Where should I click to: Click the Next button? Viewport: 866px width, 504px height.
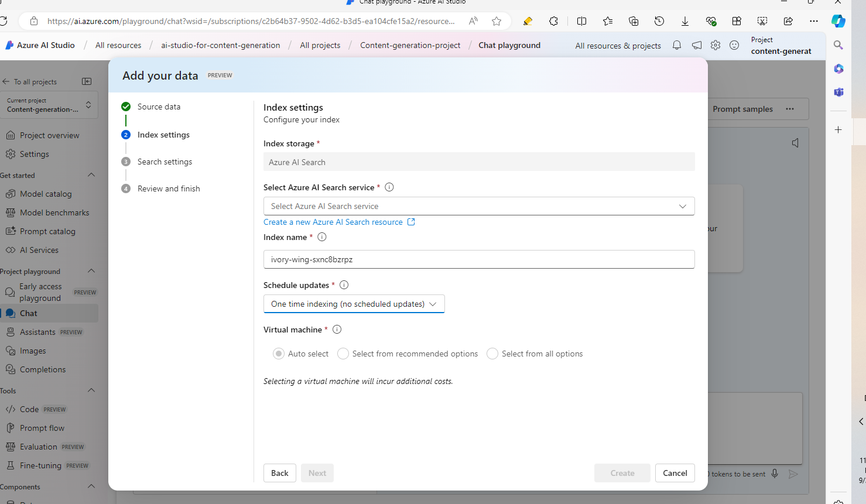coord(317,473)
